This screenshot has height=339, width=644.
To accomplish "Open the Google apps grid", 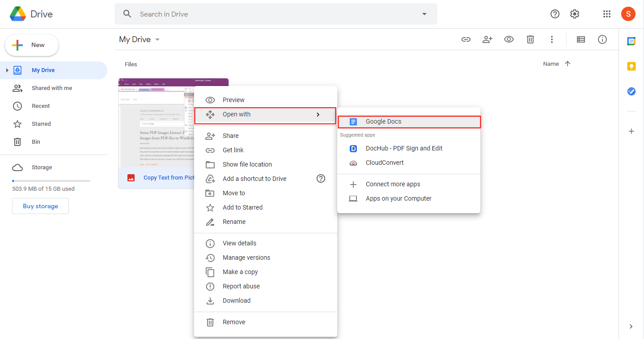I will pos(607,14).
